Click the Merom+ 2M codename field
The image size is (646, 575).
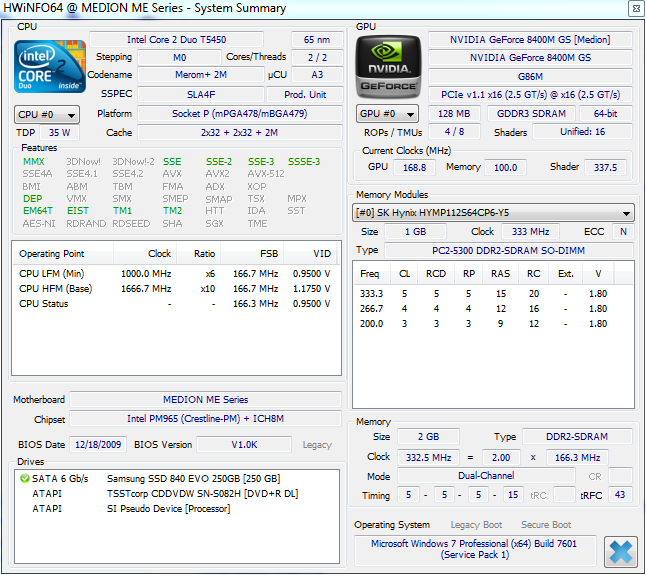pos(201,75)
